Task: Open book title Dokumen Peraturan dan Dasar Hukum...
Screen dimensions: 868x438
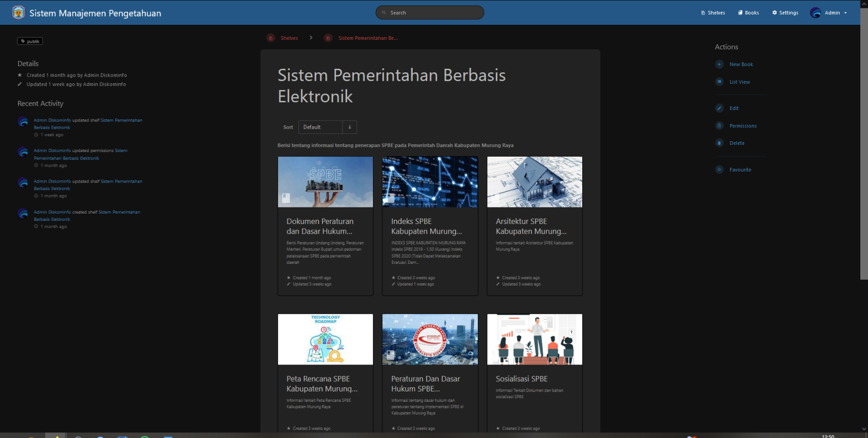Action: tap(320, 226)
